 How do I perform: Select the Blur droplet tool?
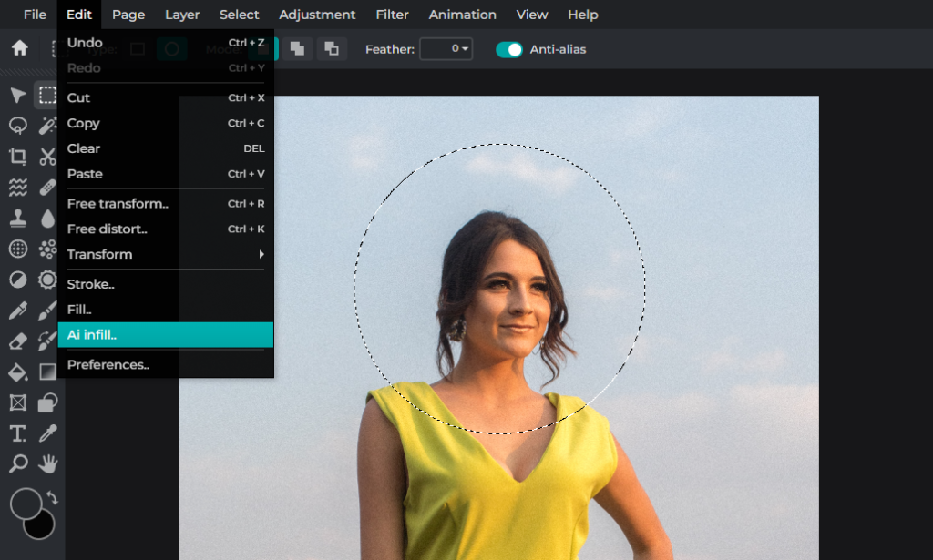[x=47, y=219]
